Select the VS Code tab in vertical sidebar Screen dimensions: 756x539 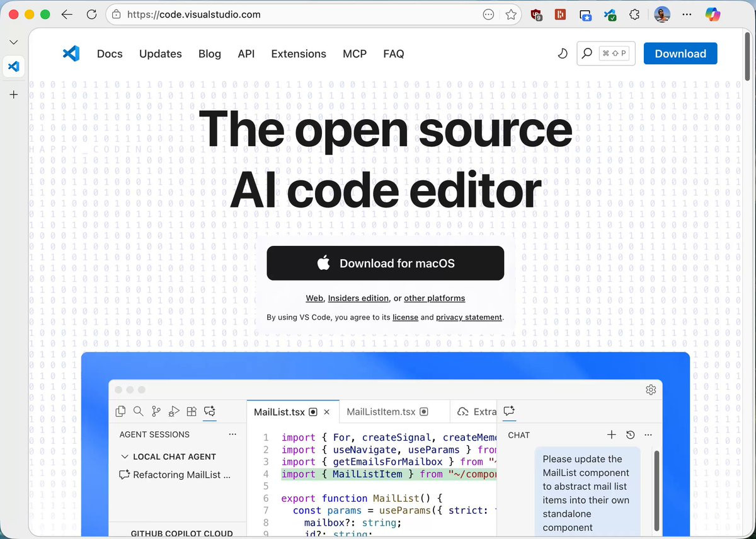14,66
